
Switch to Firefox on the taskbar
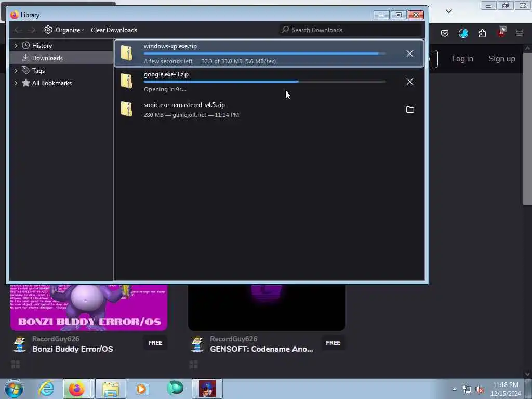(77, 389)
